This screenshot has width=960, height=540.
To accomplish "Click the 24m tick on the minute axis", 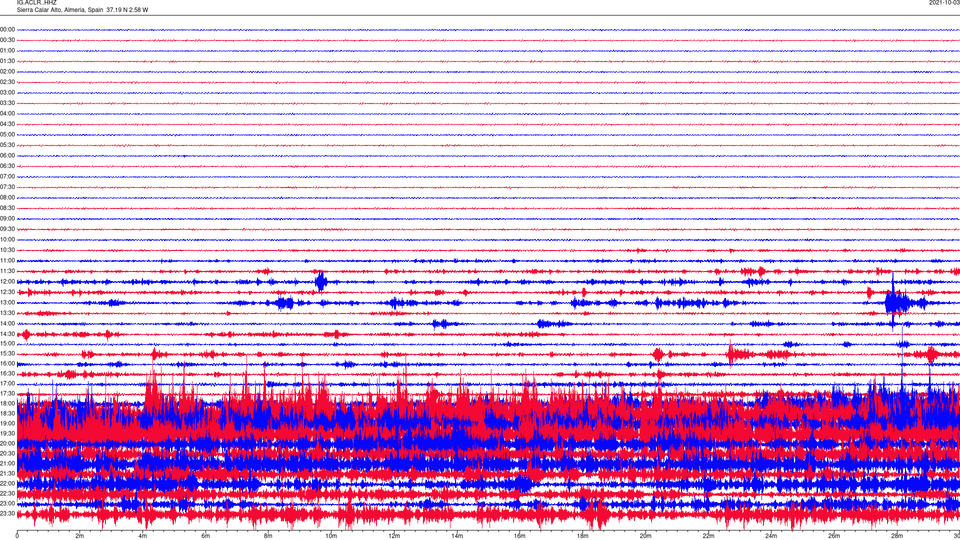I will pyautogui.click(x=771, y=536).
